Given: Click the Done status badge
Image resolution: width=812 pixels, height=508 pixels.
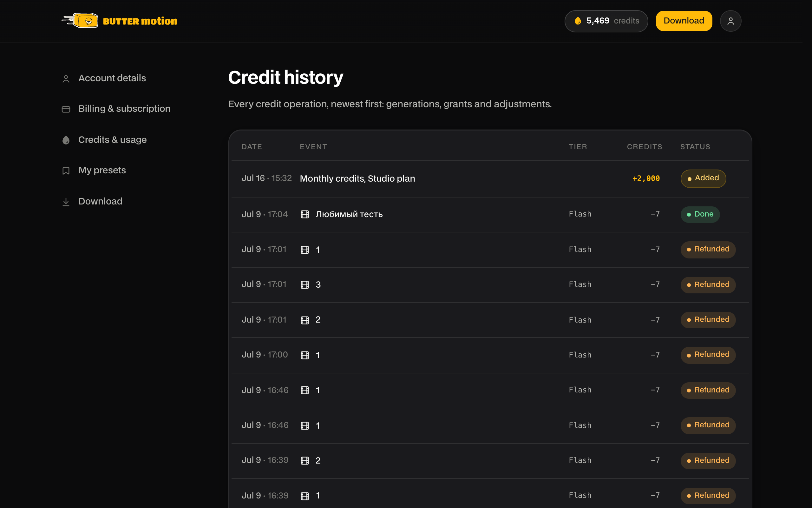Looking at the screenshot, I should [700, 214].
